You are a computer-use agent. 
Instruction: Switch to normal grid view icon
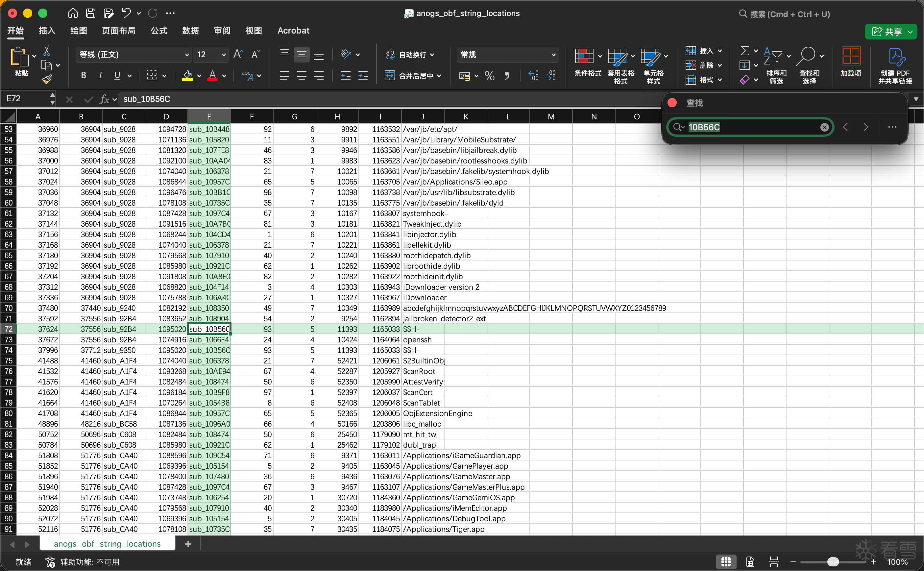[726, 561]
